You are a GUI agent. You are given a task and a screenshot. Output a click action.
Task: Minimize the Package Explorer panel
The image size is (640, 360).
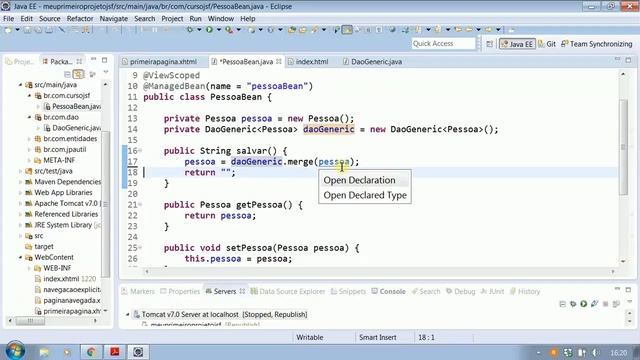point(93,60)
